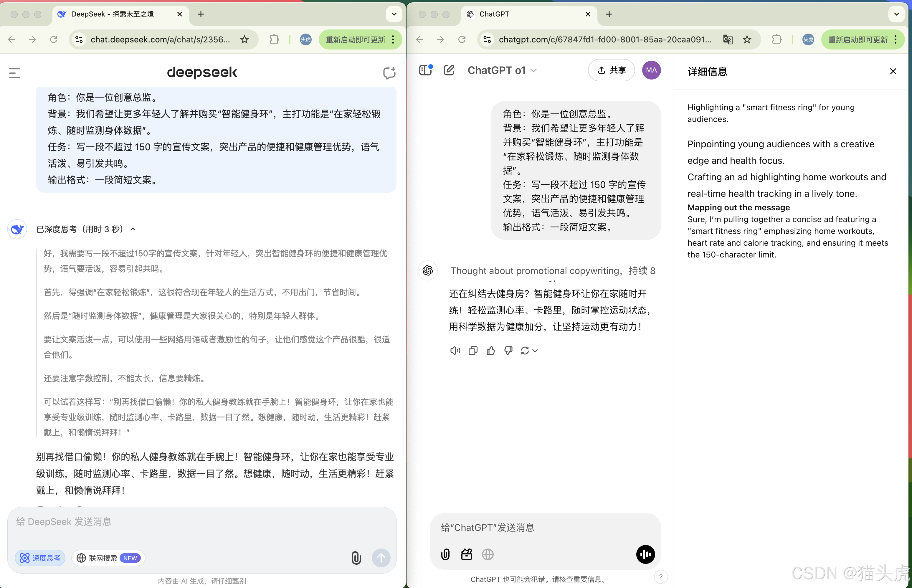Select the globe search icon in ChatGPT input
This screenshot has width=912, height=588.
pyautogui.click(x=488, y=554)
